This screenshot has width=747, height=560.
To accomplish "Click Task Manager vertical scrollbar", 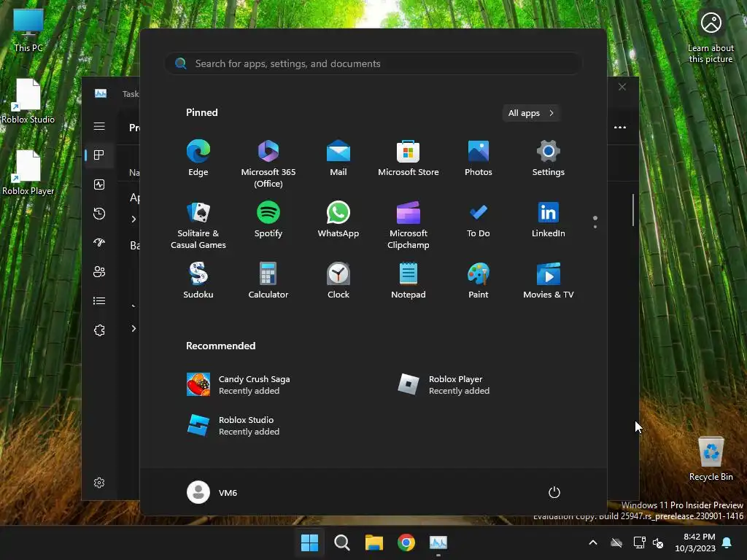I will coord(633,209).
